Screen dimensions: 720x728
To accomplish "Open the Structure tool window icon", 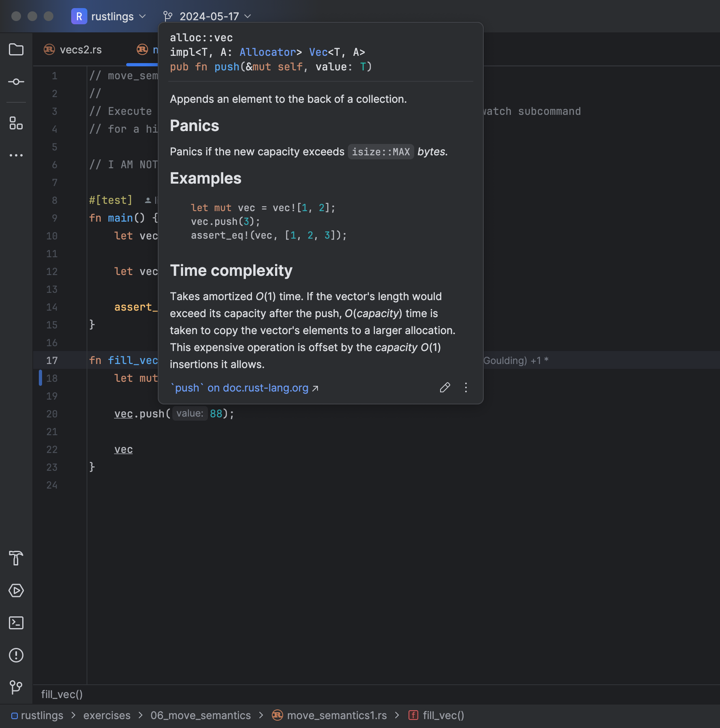I will pyautogui.click(x=16, y=123).
